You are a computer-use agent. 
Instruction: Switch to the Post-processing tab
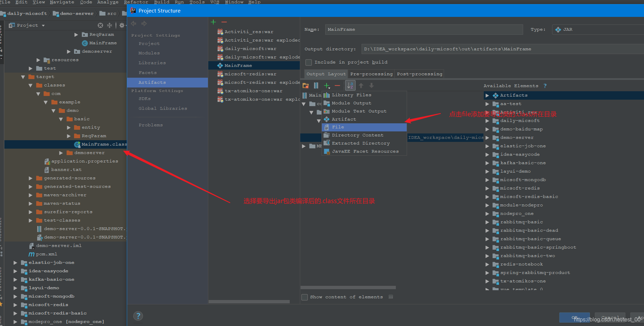point(420,74)
